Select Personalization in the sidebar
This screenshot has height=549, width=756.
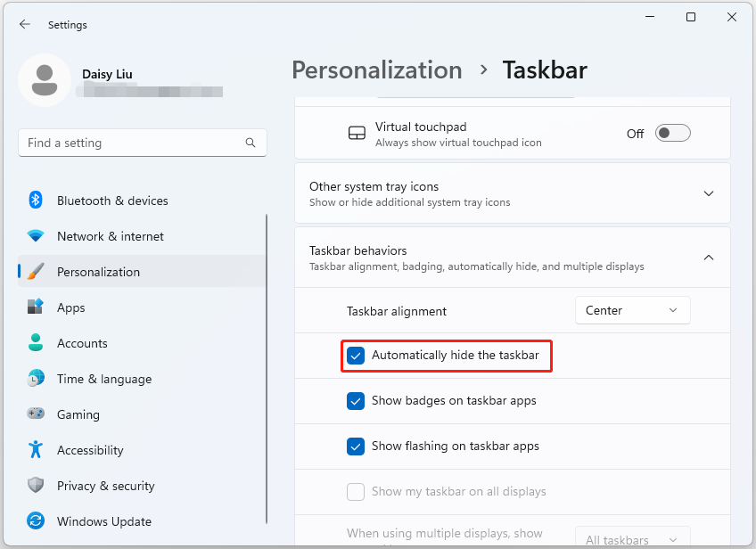tap(36, 272)
